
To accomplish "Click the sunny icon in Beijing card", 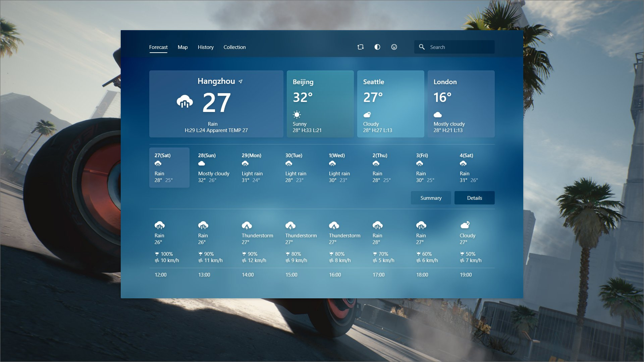I will (x=297, y=115).
